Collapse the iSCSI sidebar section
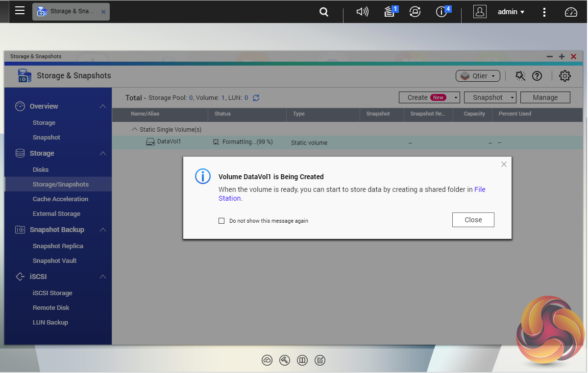Viewport: 588px width, 373px height. (103, 277)
